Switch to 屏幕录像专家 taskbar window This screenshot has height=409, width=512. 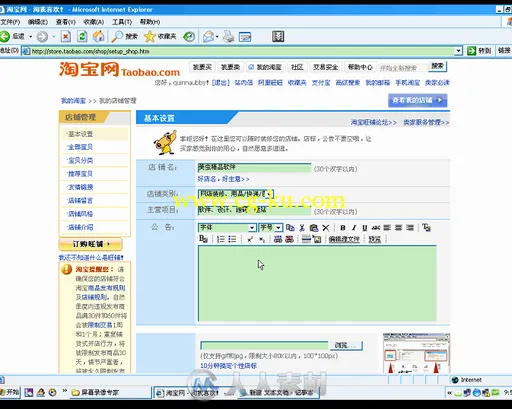(x=110, y=393)
